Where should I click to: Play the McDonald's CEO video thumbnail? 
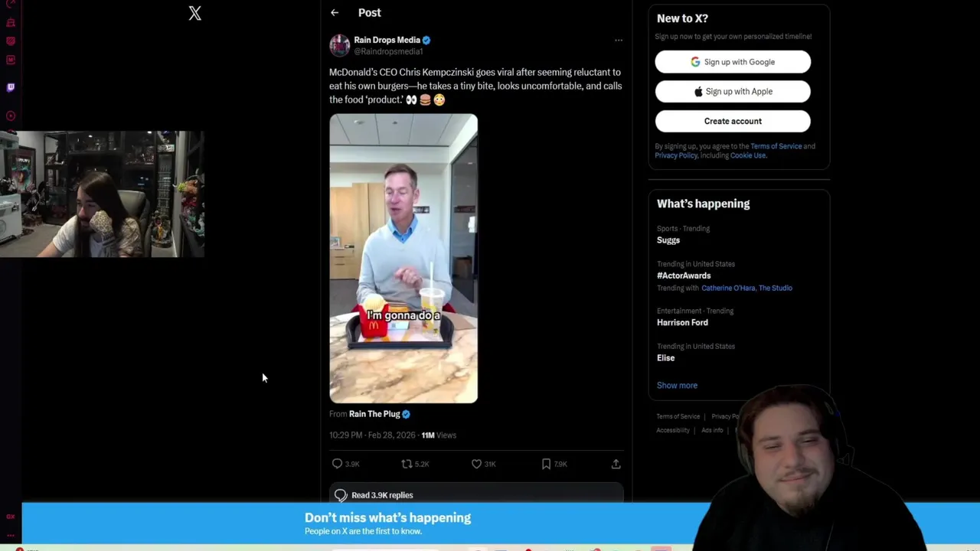[x=403, y=259]
